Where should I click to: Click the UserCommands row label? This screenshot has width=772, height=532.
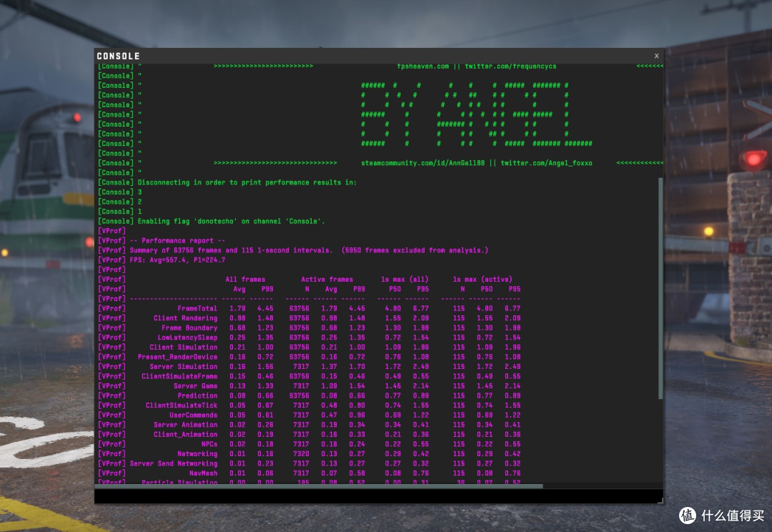pos(193,415)
